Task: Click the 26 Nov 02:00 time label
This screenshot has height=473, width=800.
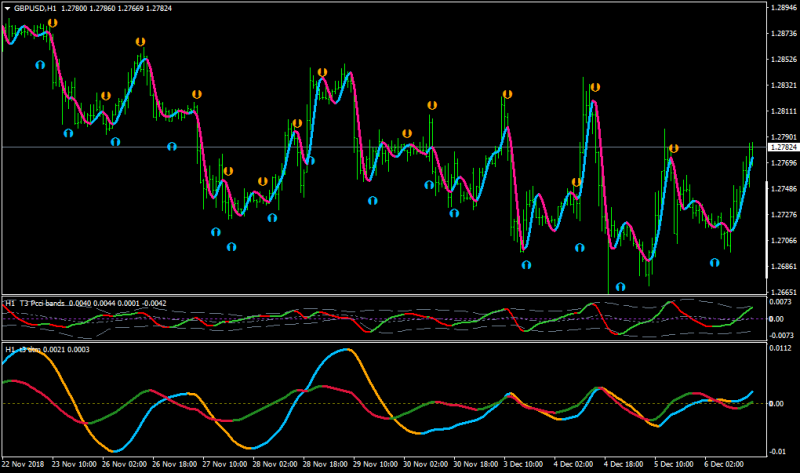Action: tap(124, 464)
